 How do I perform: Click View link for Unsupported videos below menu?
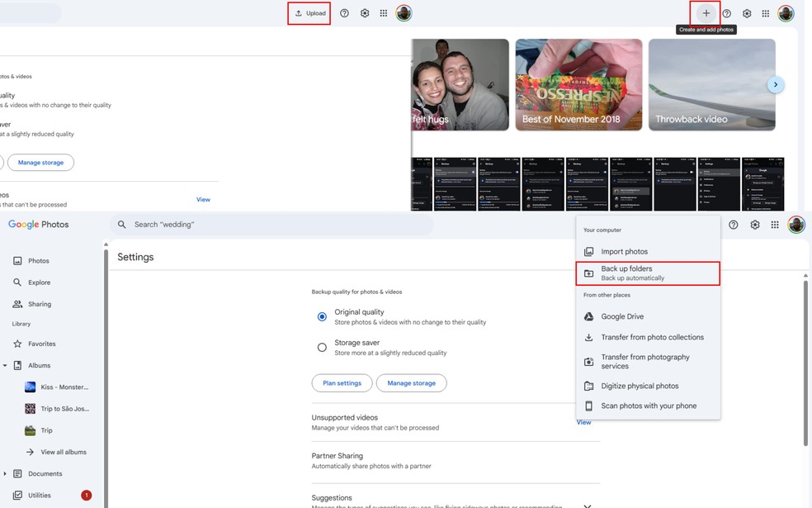click(x=583, y=422)
